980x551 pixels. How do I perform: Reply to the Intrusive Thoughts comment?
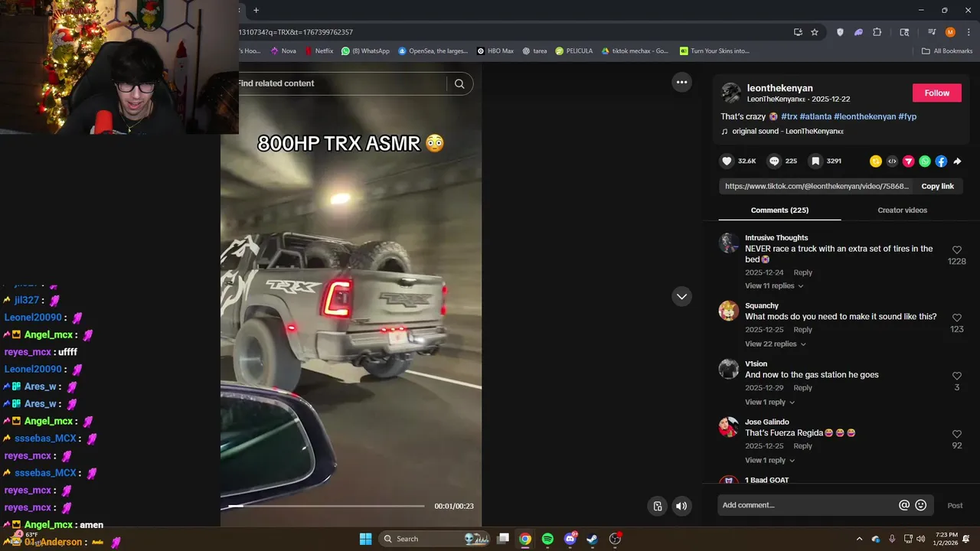pyautogui.click(x=802, y=272)
